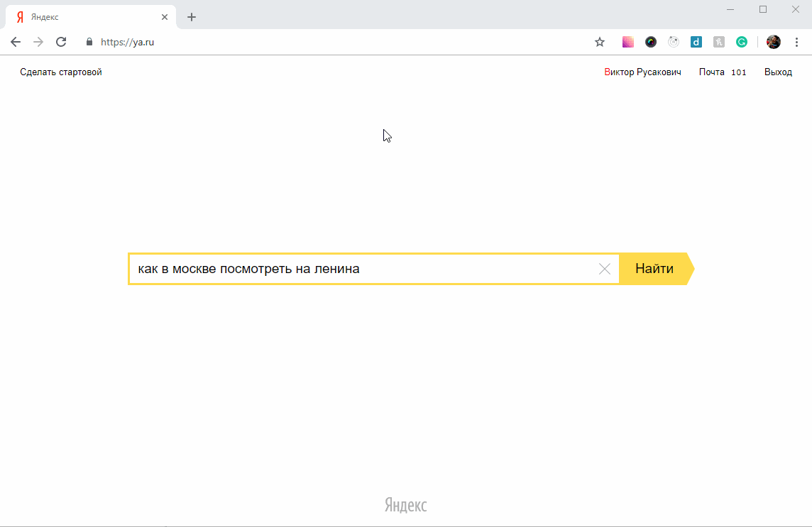This screenshot has width=812, height=527.
Task: Close the Яндекс tab
Action: pyautogui.click(x=165, y=17)
